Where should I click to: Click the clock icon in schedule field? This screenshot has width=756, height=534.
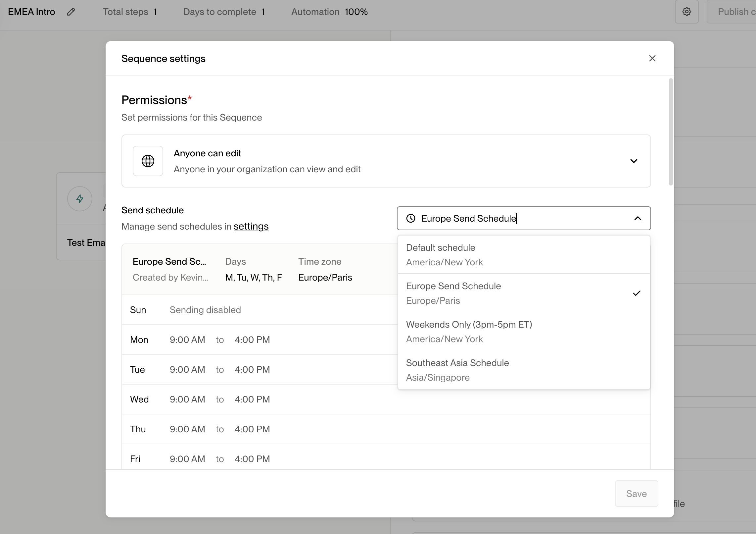411,218
